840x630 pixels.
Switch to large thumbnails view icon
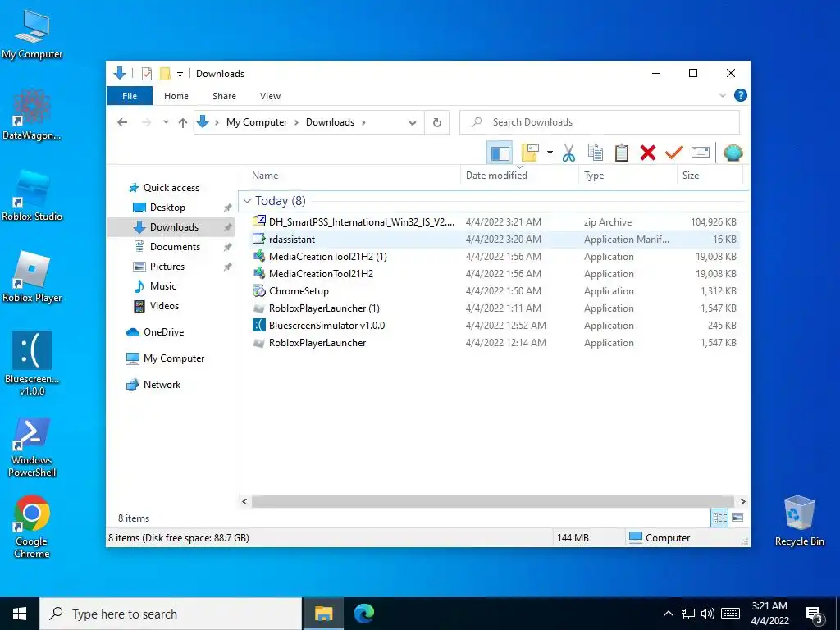tap(737, 517)
